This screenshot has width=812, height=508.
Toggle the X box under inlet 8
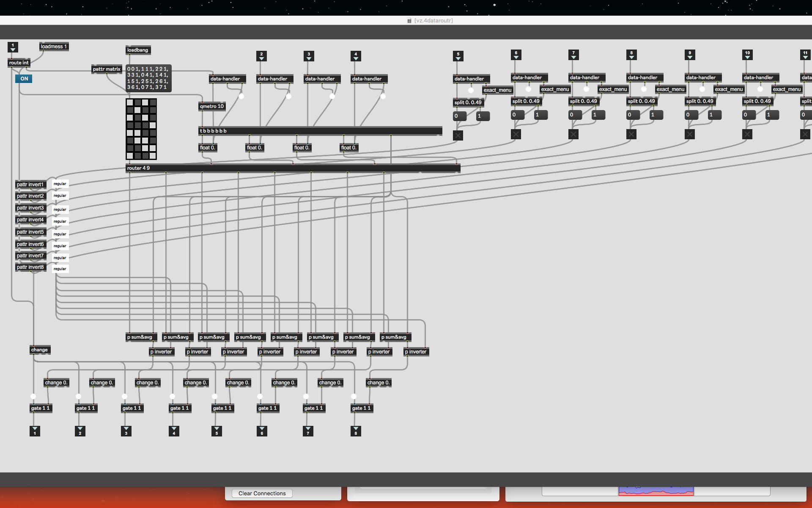point(631,134)
